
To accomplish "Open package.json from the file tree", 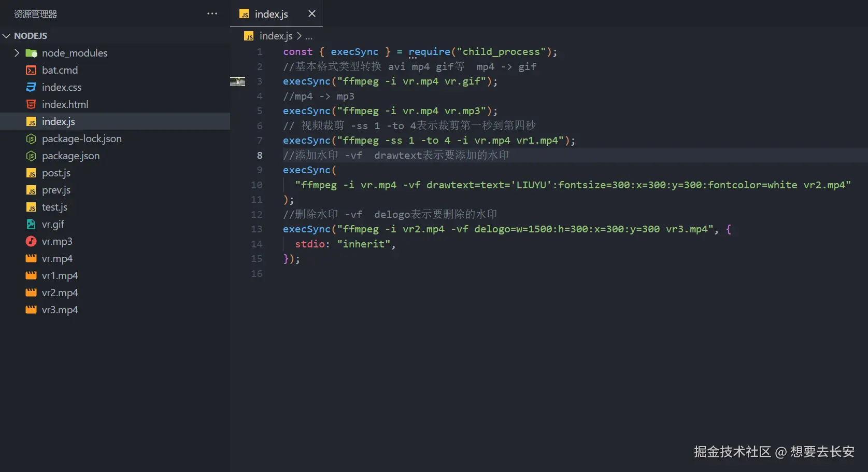I will [71, 156].
